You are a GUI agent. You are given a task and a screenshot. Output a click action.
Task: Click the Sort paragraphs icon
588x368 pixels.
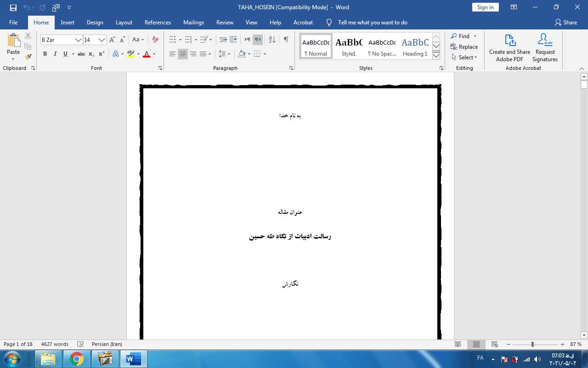coord(272,40)
